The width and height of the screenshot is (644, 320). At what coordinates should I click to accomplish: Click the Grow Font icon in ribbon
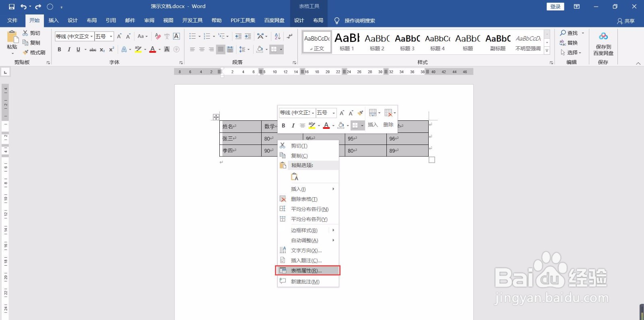pyautogui.click(x=119, y=36)
